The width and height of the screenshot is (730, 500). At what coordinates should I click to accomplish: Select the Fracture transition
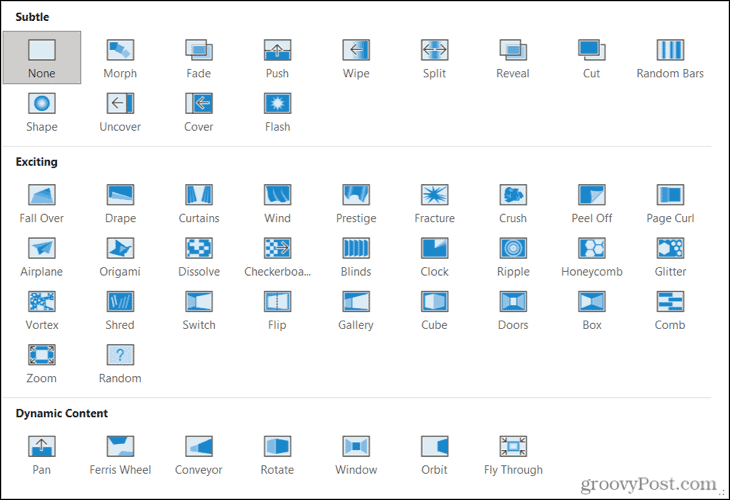[x=434, y=203]
